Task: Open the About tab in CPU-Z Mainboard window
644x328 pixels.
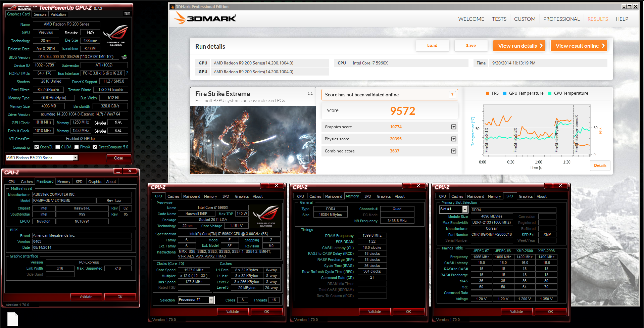Action: pyautogui.click(x=111, y=182)
